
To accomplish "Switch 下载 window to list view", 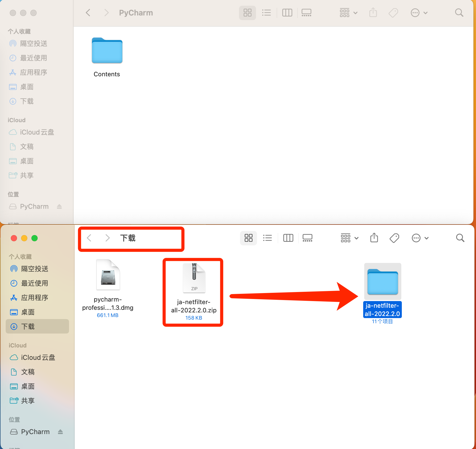I will pyautogui.click(x=267, y=238).
